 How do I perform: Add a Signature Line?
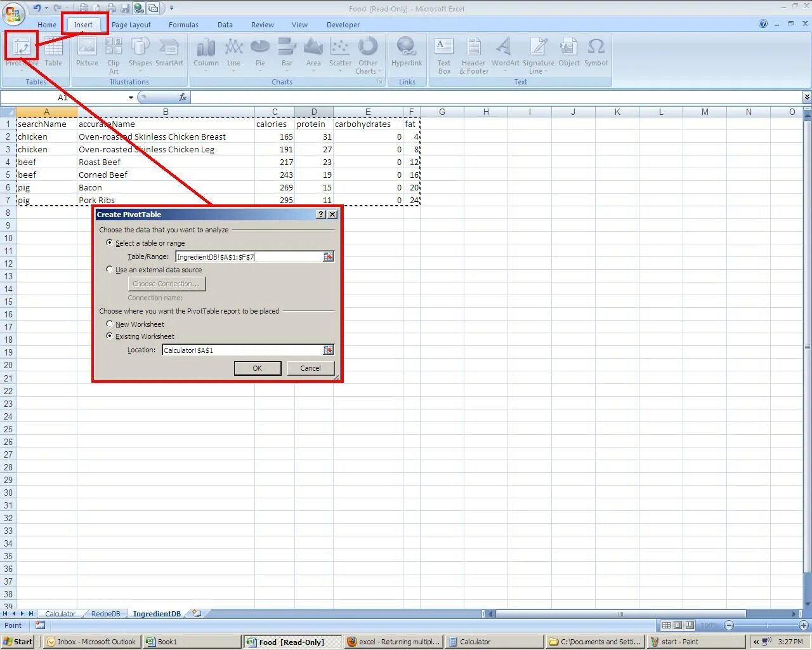point(539,55)
